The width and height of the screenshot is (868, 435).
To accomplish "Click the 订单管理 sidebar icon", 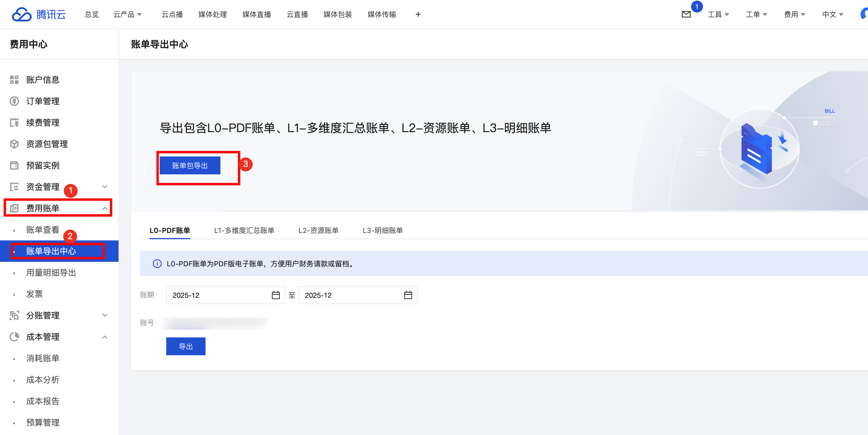I will coord(14,101).
